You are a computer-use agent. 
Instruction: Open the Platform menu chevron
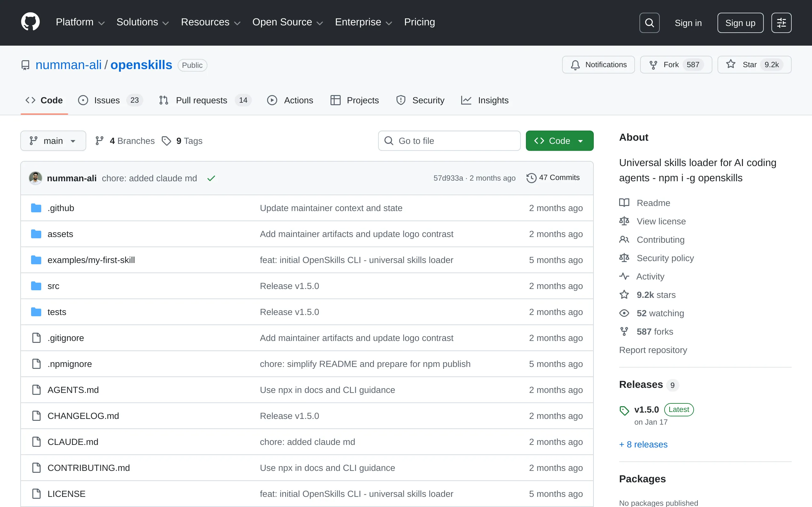point(102,22)
